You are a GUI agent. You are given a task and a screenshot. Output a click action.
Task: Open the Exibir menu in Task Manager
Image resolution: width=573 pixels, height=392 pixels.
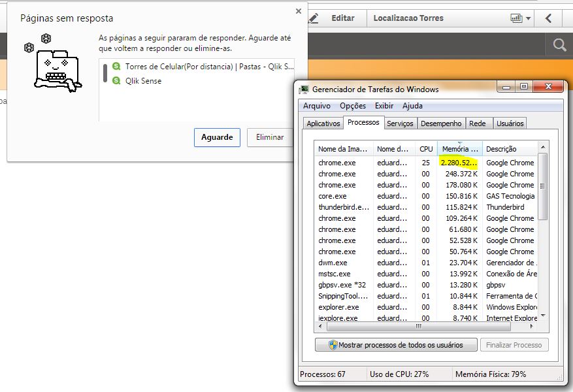click(384, 106)
